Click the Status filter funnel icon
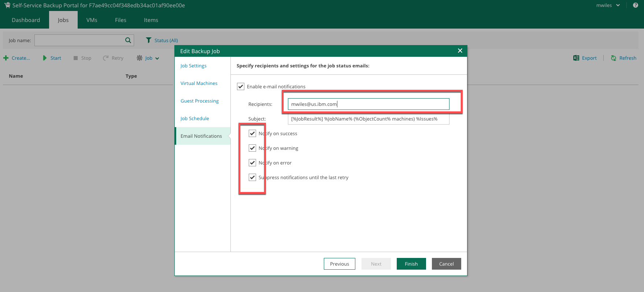 pos(148,40)
